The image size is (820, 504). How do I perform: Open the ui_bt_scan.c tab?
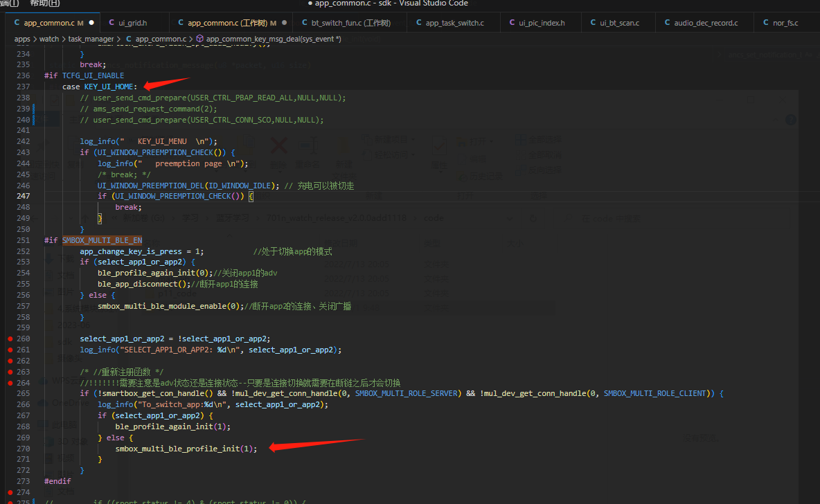point(619,23)
